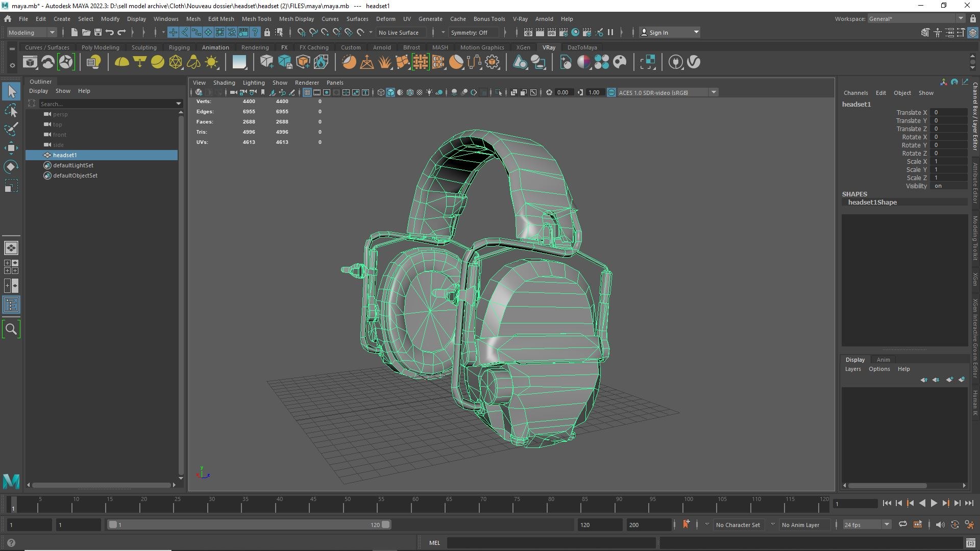
Task: Click the V-Ray sun light shelf icon
Action: [x=211, y=62]
